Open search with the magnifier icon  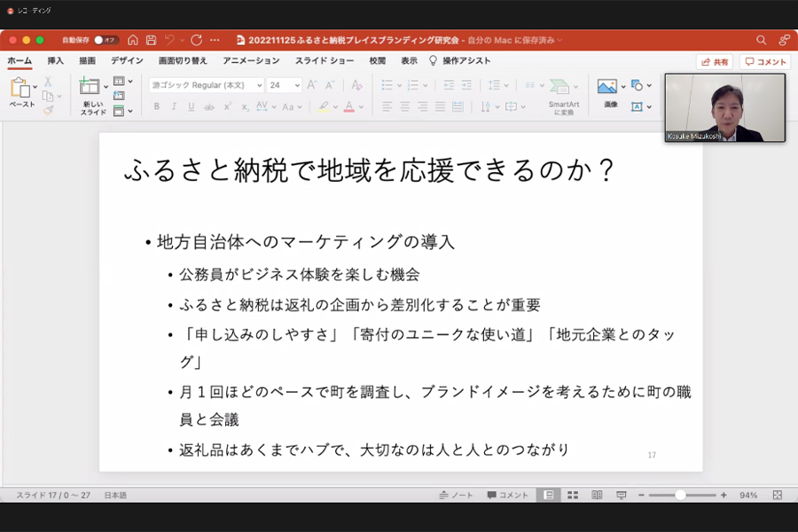(x=761, y=40)
